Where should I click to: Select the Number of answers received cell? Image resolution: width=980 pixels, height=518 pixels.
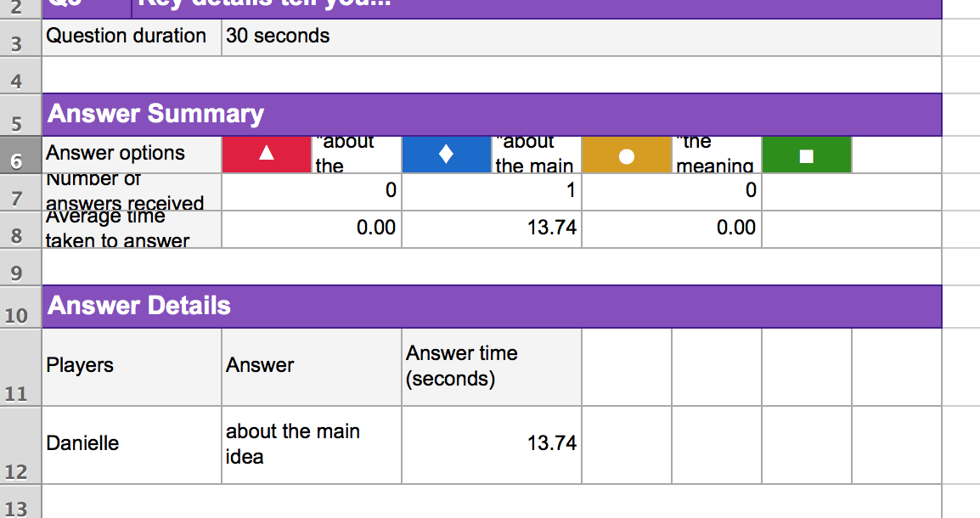(132, 192)
